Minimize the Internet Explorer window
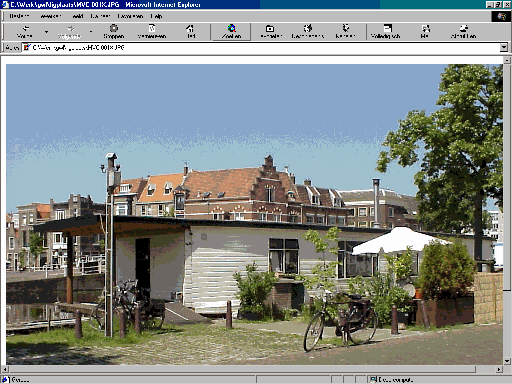The width and height of the screenshot is (512, 384). click(x=490, y=5)
